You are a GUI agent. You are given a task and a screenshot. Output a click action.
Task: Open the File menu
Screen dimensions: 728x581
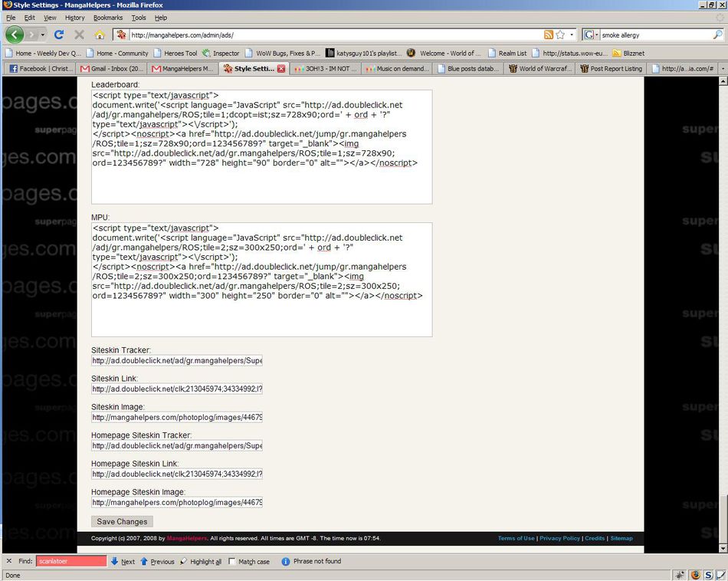click(x=11, y=18)
